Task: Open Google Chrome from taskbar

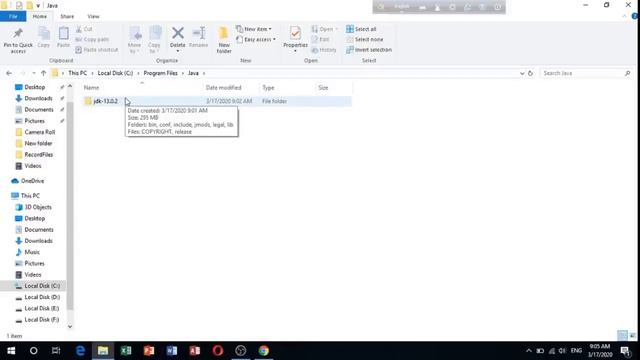Action: (264, 351)
